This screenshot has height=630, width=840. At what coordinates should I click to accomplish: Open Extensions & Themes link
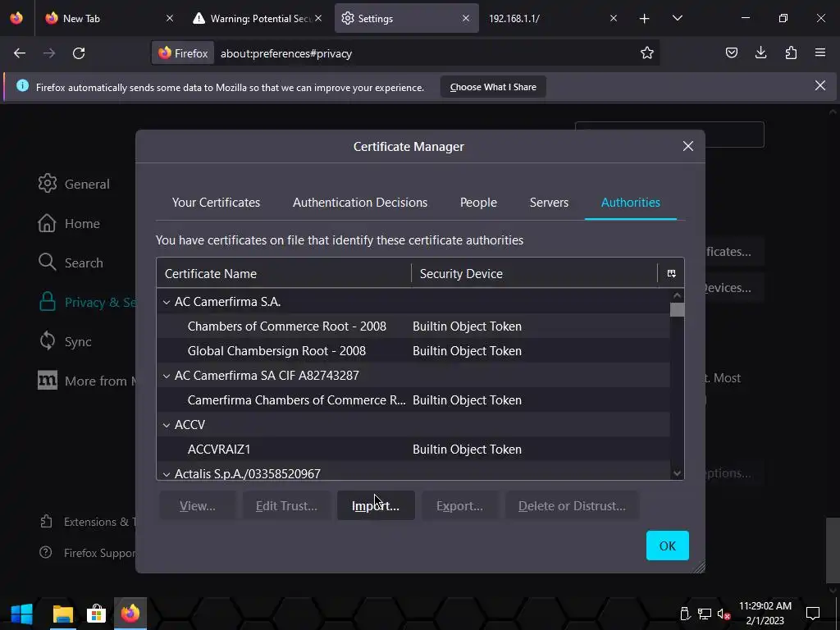(89, 522)
